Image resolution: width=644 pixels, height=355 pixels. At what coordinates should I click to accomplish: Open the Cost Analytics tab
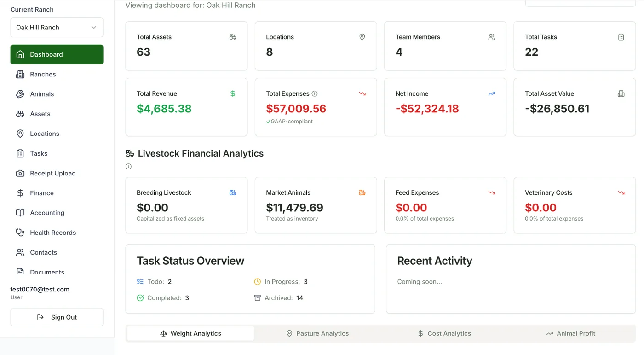[444, 333]
